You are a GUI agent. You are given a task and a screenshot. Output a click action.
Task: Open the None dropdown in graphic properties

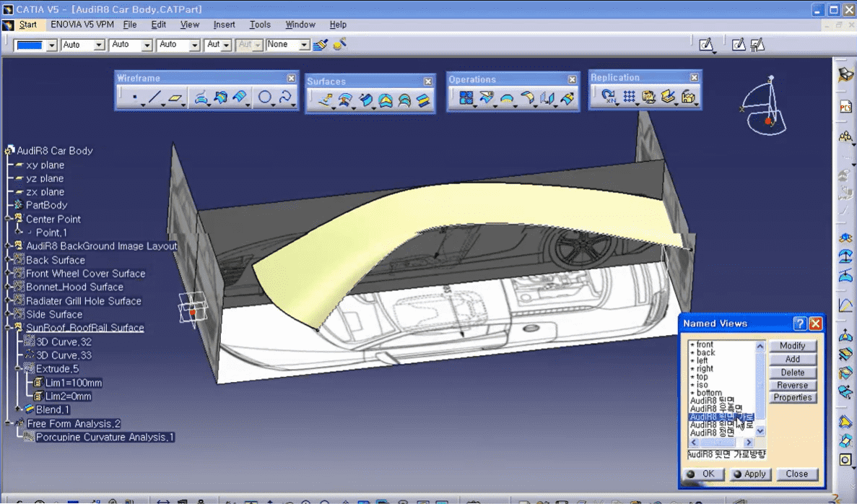click(304, 45)
